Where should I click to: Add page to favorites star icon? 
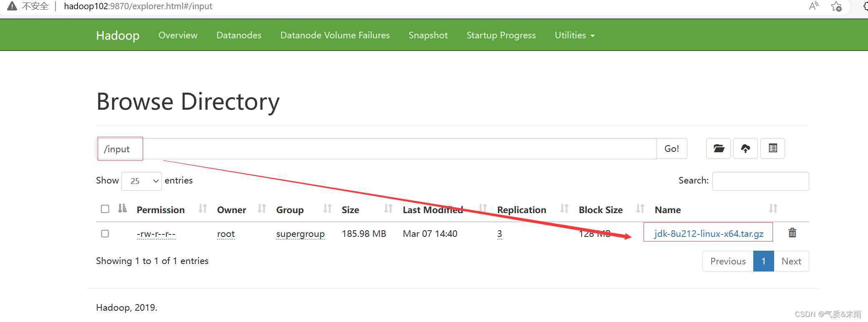pyautogui.click(x=836, y=6)
